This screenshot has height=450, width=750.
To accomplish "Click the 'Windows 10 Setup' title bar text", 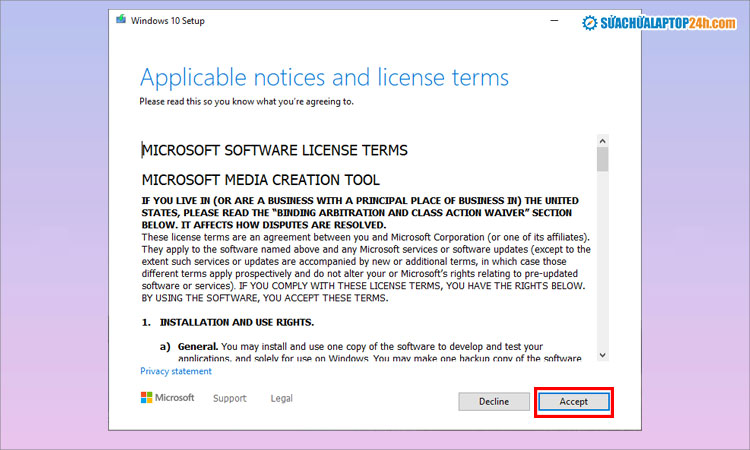I will coord(168,20).
